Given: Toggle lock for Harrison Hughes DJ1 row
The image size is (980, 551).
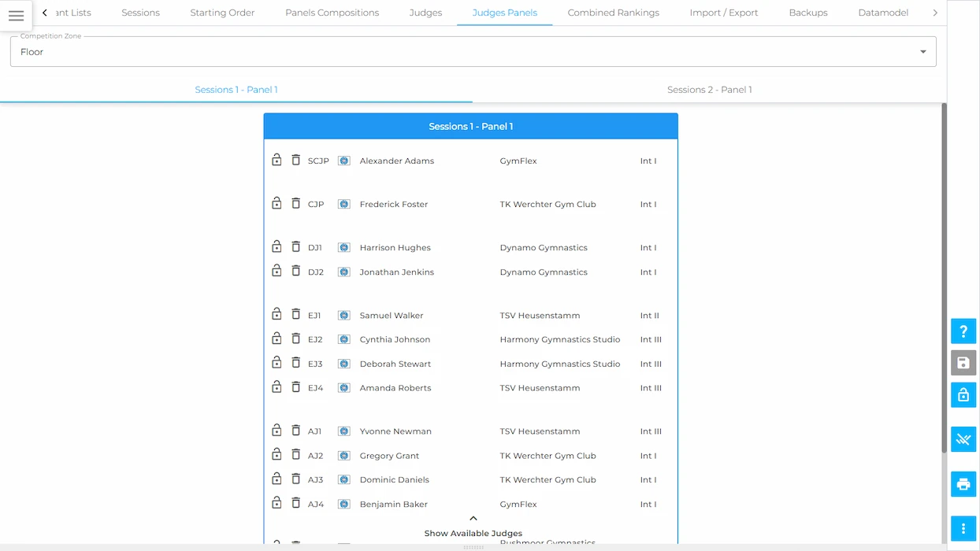Looking at the screenshot, I should pos(277,246).
